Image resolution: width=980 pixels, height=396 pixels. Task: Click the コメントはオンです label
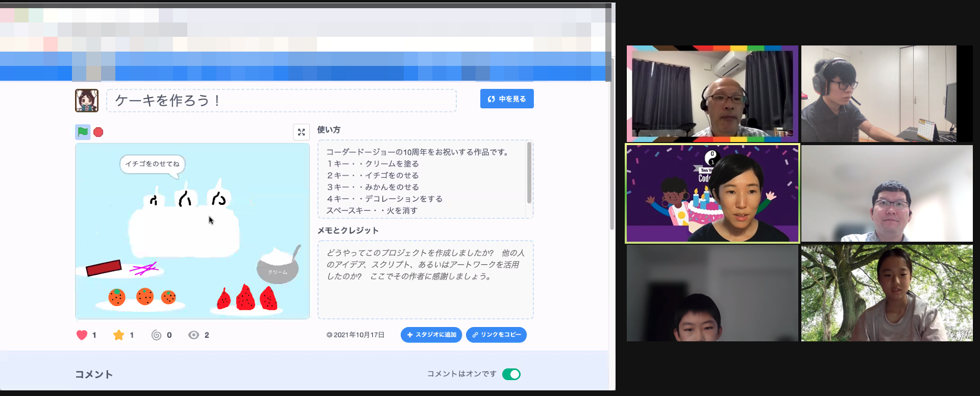click(461, 374)
